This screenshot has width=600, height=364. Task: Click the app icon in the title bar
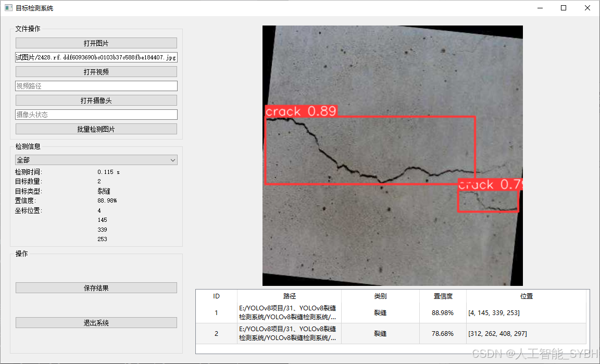[x=8, y=8]
